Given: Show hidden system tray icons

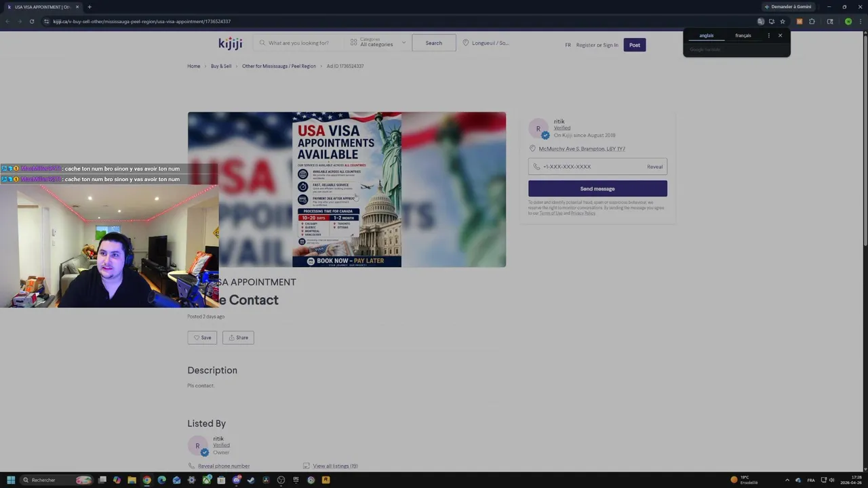Looking at the screenshot, I should tap(787, 480).
